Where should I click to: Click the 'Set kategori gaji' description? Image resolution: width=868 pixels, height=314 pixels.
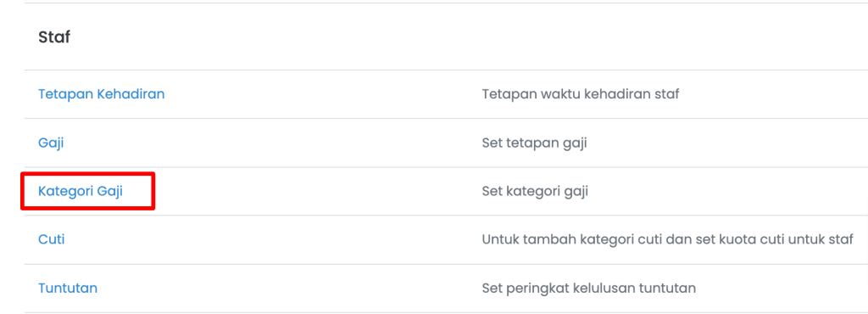click(536, 192)
